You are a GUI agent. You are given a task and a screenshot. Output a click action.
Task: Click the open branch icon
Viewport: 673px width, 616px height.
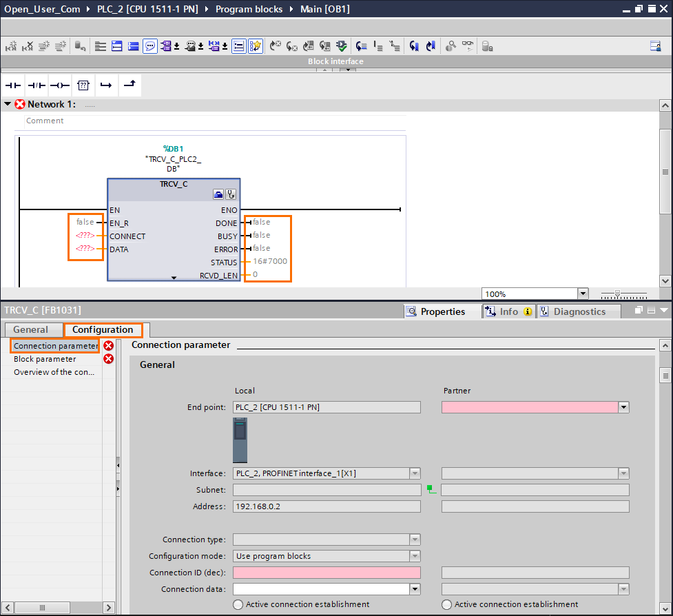[105, 85]
